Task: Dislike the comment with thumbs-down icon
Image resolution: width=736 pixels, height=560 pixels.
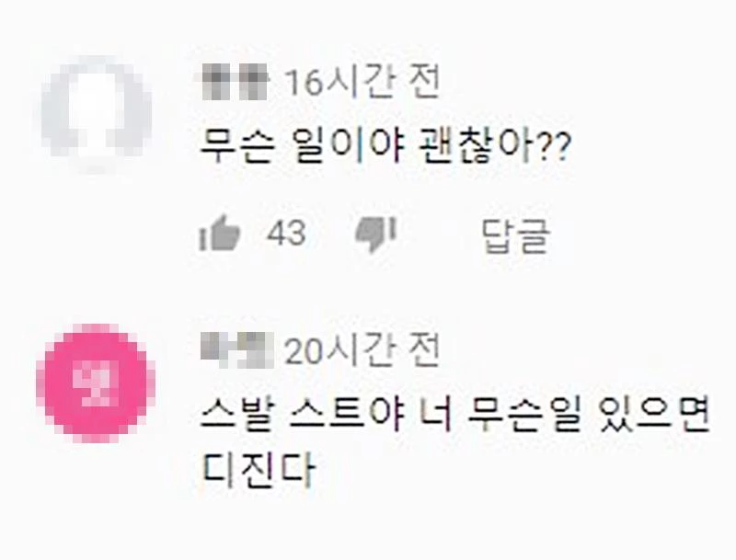Action: [376, 234]
